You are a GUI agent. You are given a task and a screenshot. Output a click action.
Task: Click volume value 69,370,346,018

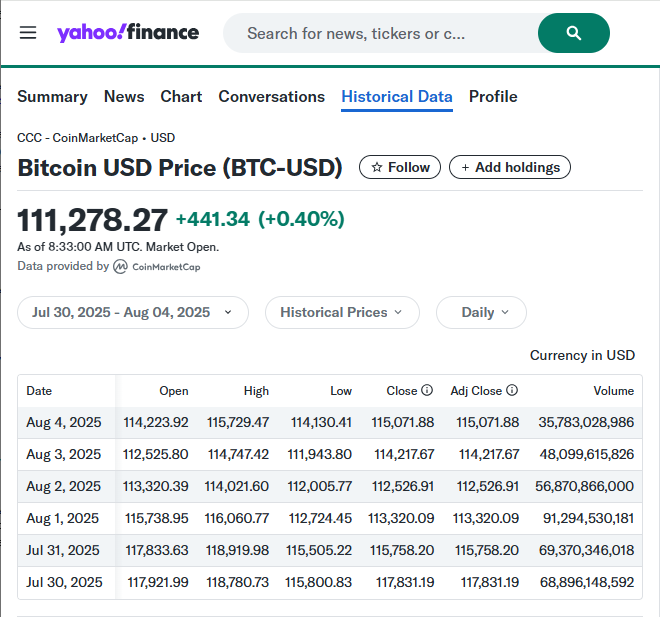pyautogui.click(x=586, y=550)
